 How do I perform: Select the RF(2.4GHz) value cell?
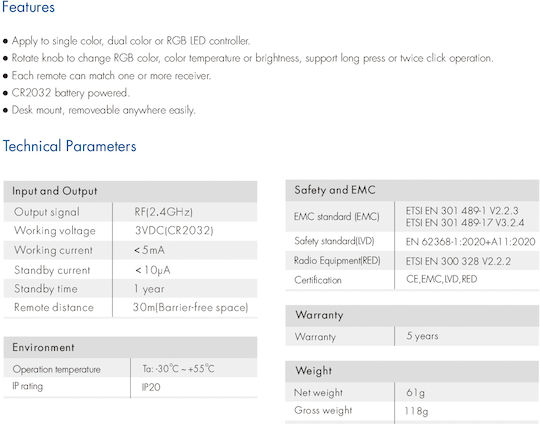click(x=163, y=212)
